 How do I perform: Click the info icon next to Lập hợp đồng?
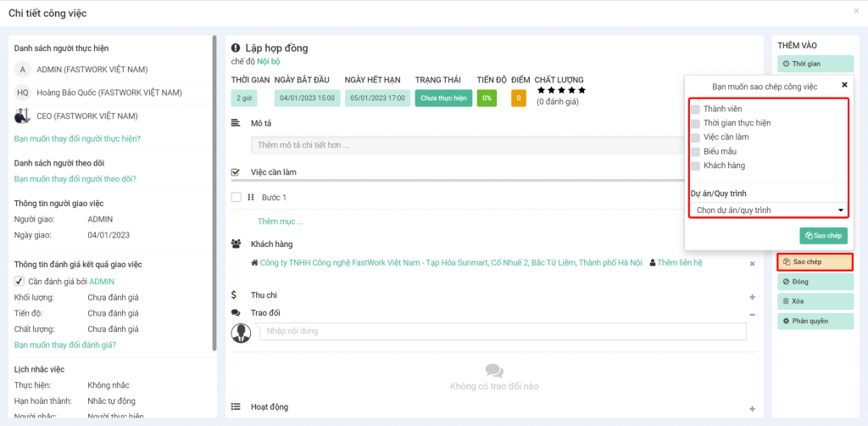coord(236,48)
